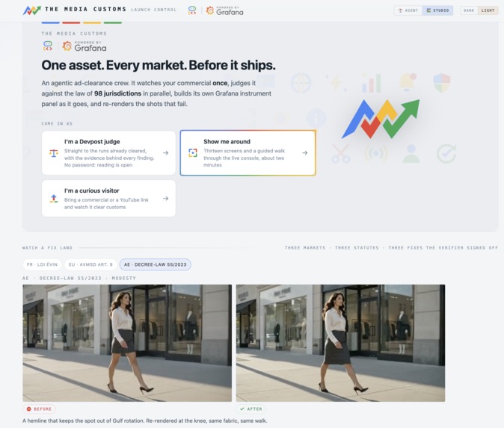Click The Media Customs zigzag arrow logo in header
Screen dimensions: 504x428
32,10
